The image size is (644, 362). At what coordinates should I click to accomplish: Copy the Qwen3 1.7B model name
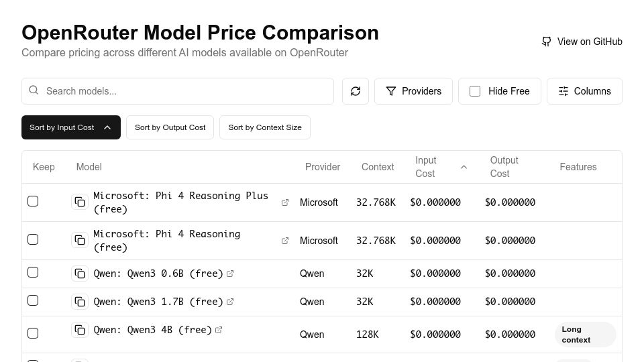(x=80, y=302)
